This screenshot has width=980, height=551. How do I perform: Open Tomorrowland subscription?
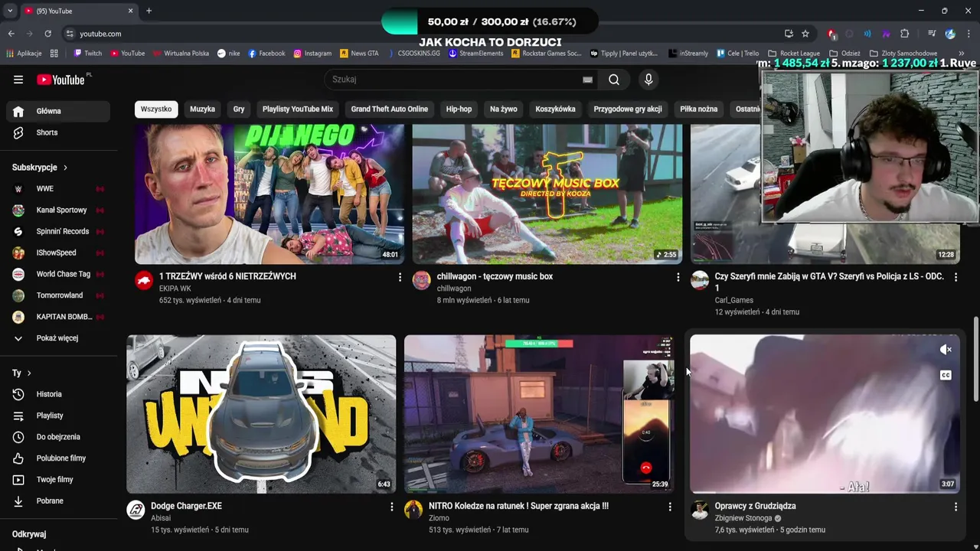click(x=58, y=295)
